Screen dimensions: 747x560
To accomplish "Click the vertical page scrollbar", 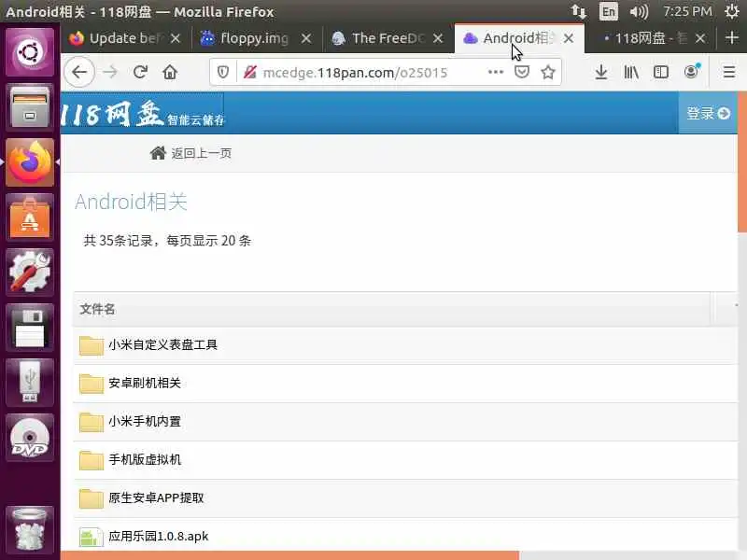I will pyautogui.click(x=742, y=161).
